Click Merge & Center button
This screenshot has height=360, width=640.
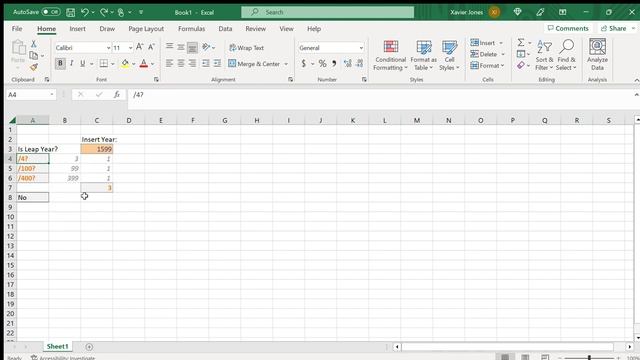(254, 64)
